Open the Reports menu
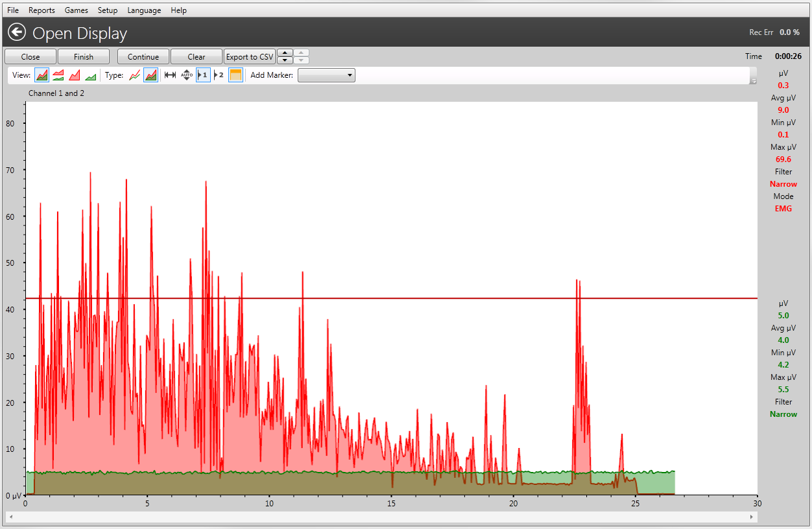The height and width of the screenshot is (529, 812). (42, 10)
